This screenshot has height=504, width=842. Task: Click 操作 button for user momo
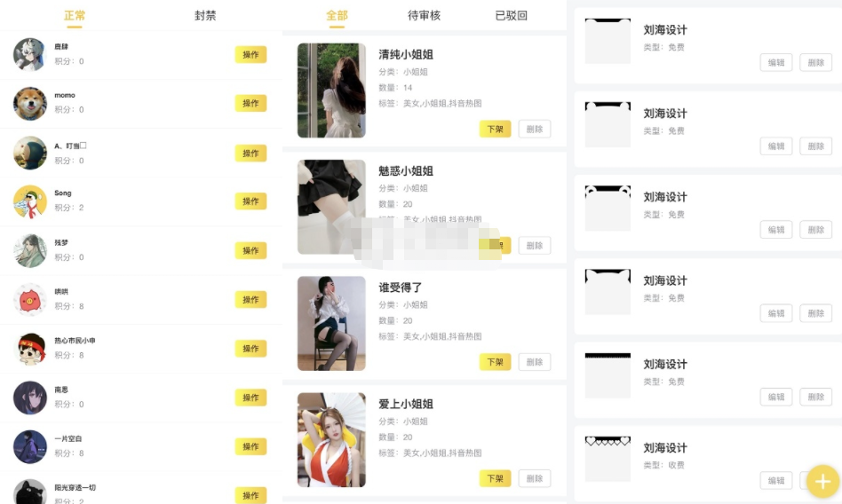(250, 103)
